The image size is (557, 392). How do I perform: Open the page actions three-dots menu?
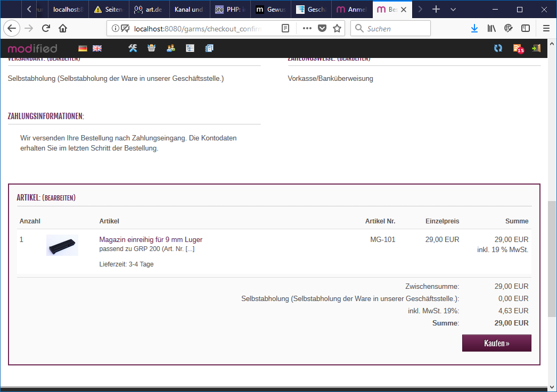tap(307, 29)
